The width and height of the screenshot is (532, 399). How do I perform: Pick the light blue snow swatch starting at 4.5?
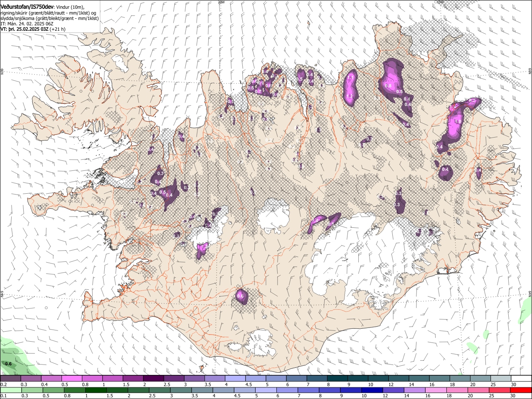click(x=255, y=379)
